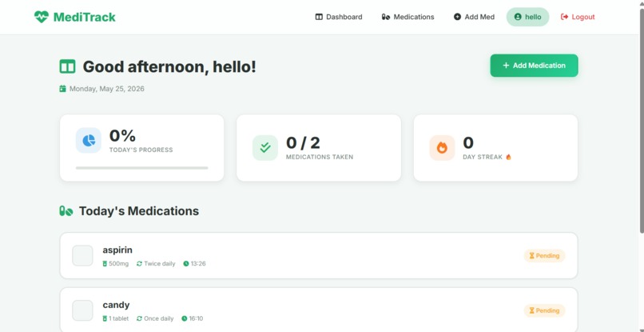Click the MediTrack heartbeat logo icon

click(x=41, y=17)
